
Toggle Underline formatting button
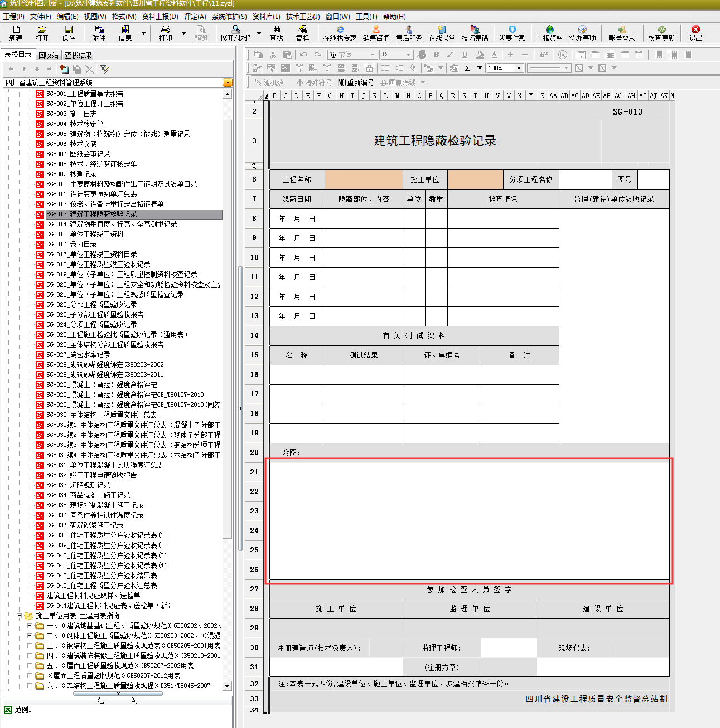465,55
